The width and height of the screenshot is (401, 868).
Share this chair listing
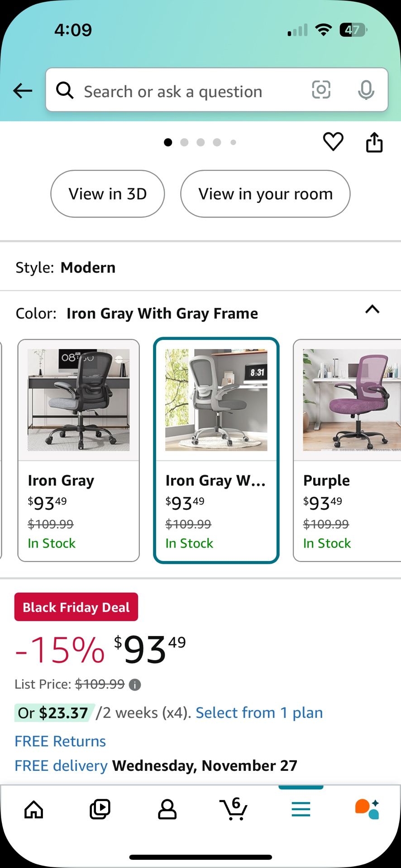point(374,142)
